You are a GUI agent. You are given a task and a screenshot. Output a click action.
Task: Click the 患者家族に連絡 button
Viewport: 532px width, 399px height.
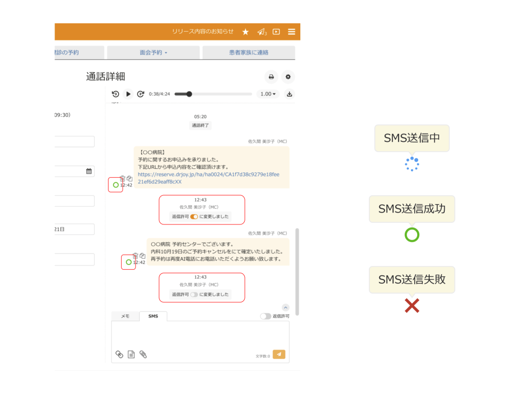pos(248,52)
